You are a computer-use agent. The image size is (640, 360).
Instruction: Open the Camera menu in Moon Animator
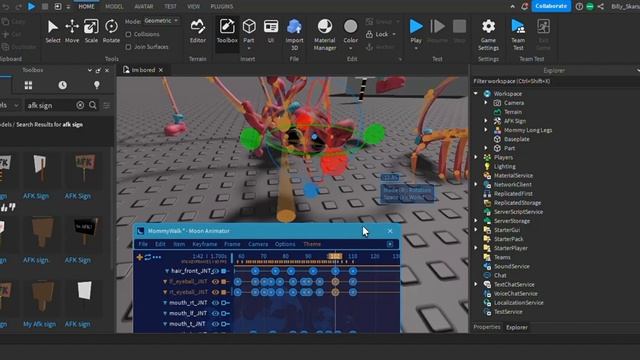click(258, 244)
